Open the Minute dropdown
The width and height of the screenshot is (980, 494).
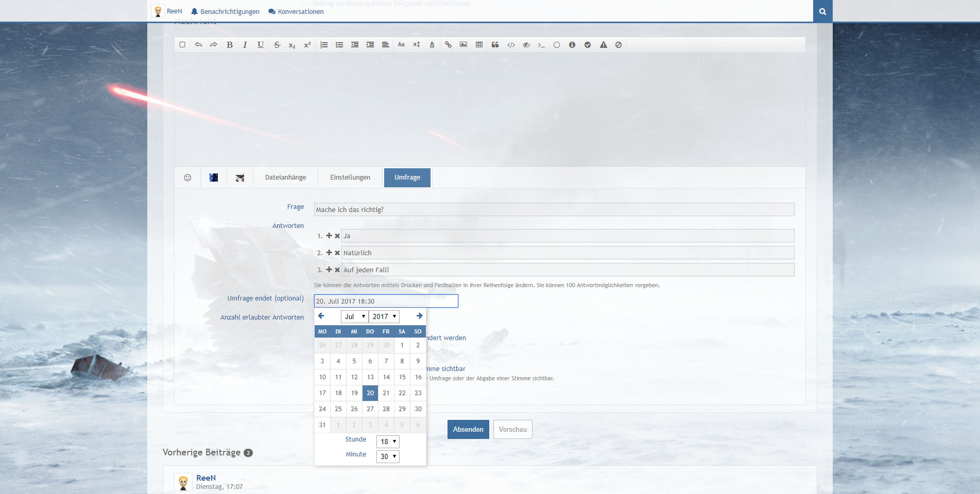[x=388, y=456]
